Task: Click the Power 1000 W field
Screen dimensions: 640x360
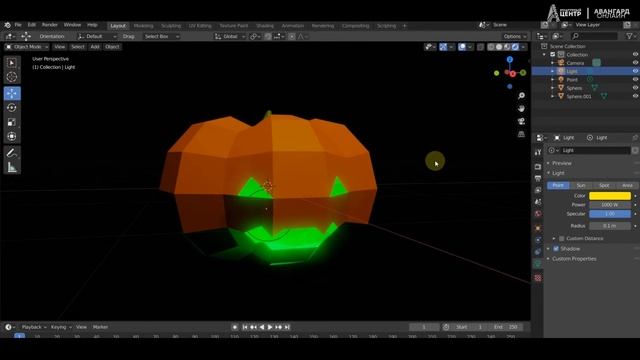Action: [x=610, y=205]
